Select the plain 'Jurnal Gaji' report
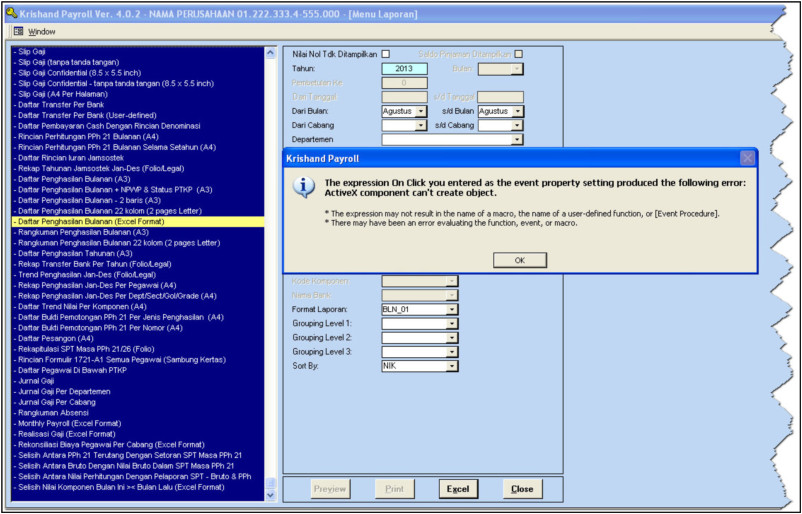 click(x=138, y=381)
